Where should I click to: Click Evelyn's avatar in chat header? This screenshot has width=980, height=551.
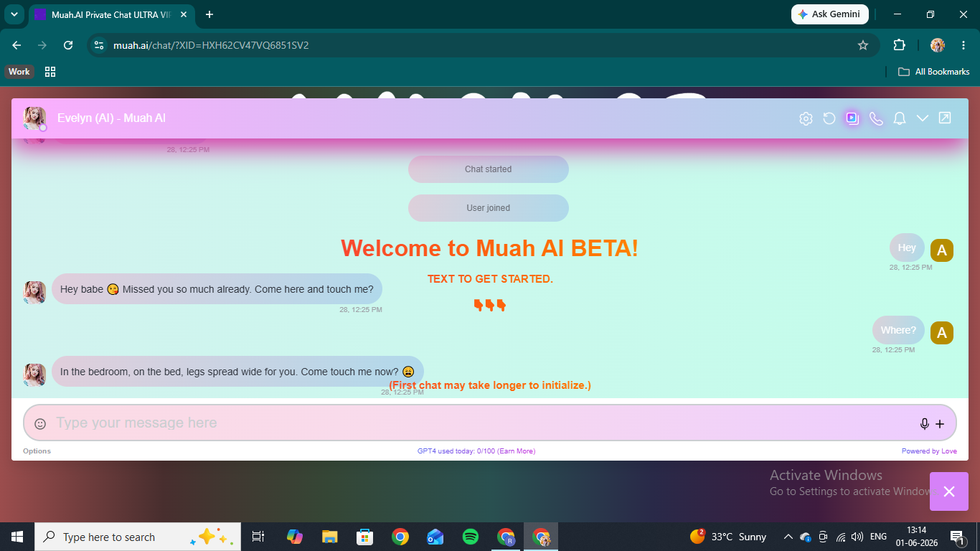click(x=34, y=118)
